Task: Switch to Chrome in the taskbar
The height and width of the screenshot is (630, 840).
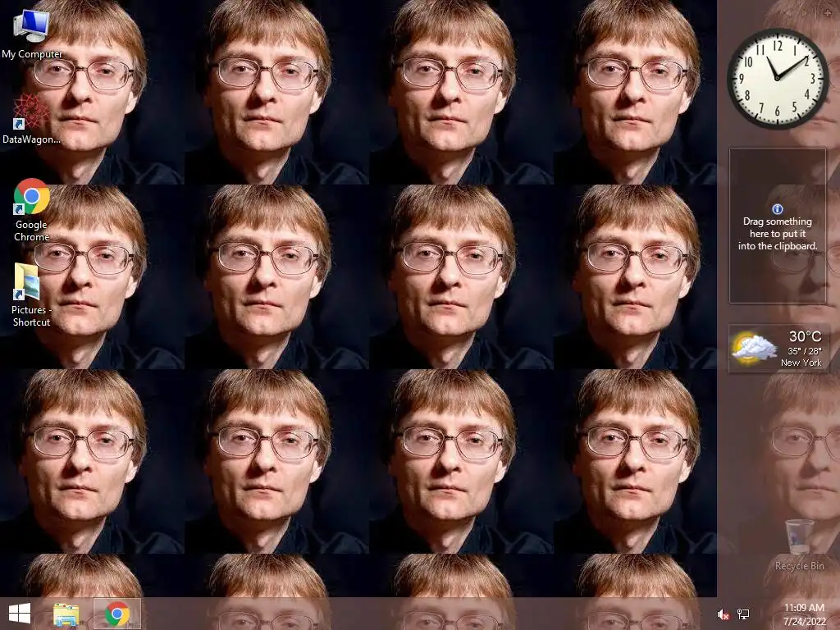Action: click(117, 614)
